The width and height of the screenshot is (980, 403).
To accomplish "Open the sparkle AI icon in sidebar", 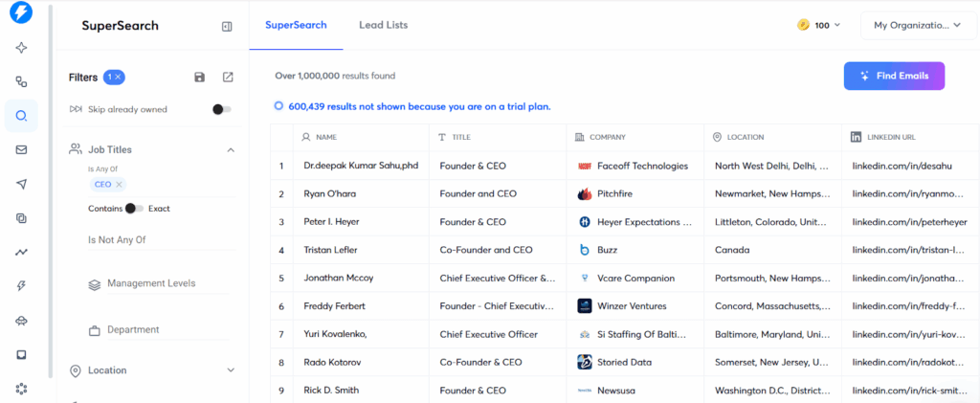I will tap(21, 48).
